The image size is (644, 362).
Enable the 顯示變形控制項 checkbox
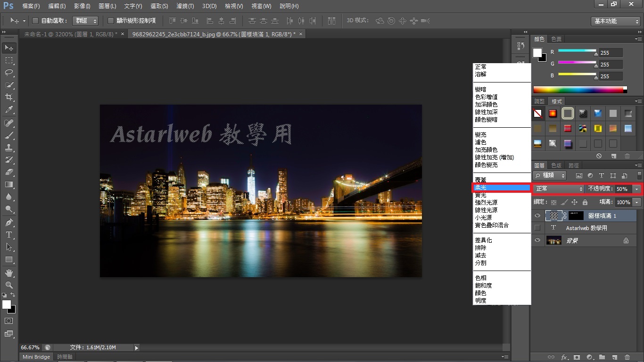pos(111,21)
